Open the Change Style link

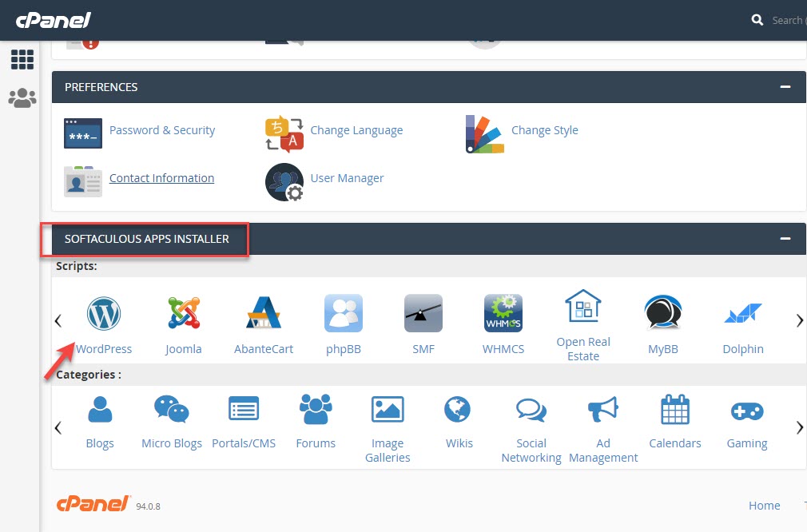pyautogui.click(x=544, y=130)
